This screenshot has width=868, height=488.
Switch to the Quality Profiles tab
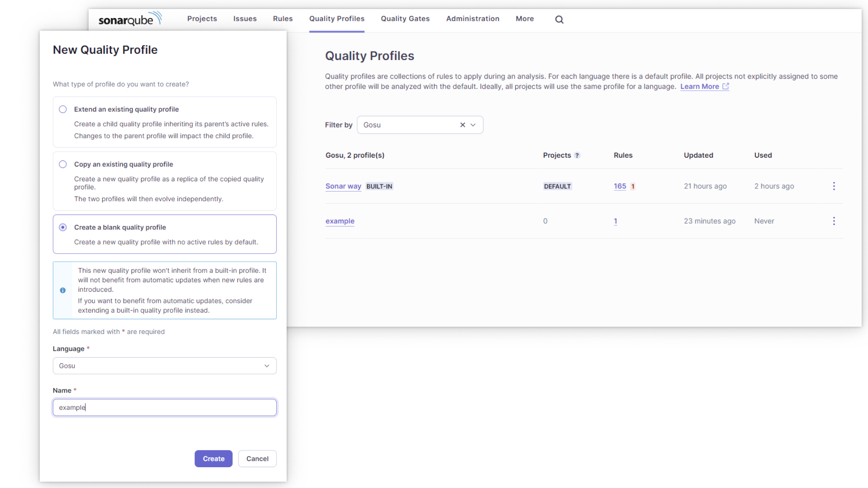(337, 19)
